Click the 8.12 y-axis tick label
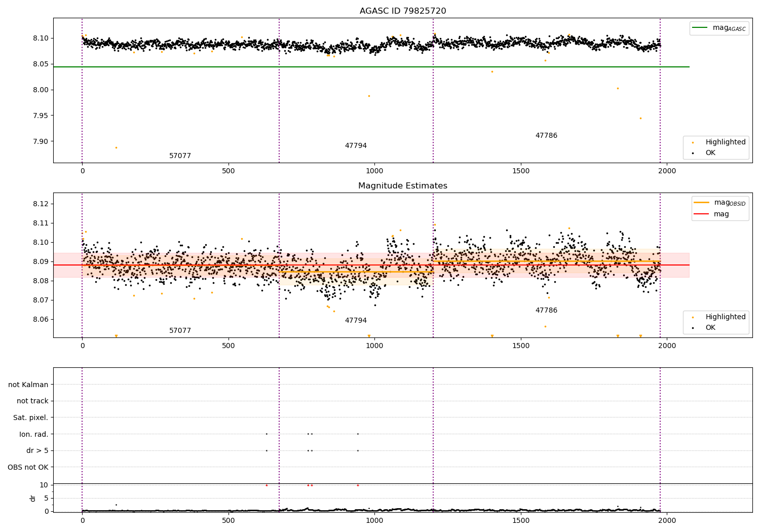This screenshot has width=760, height=532. point(41,204)
